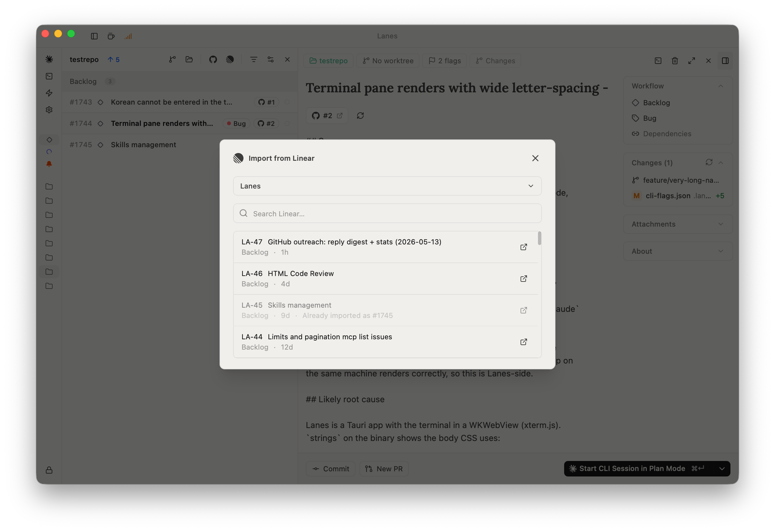Toggle the right side panel icon

click(x=725, y=61)
